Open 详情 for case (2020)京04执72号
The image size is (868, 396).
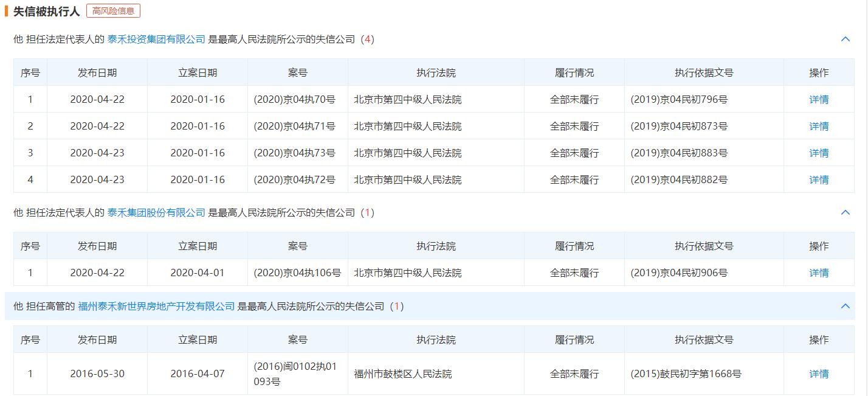point(819,179)
